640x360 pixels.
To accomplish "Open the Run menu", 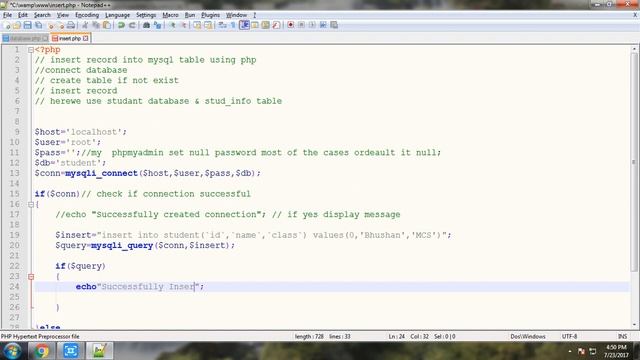I will [190, 15].
